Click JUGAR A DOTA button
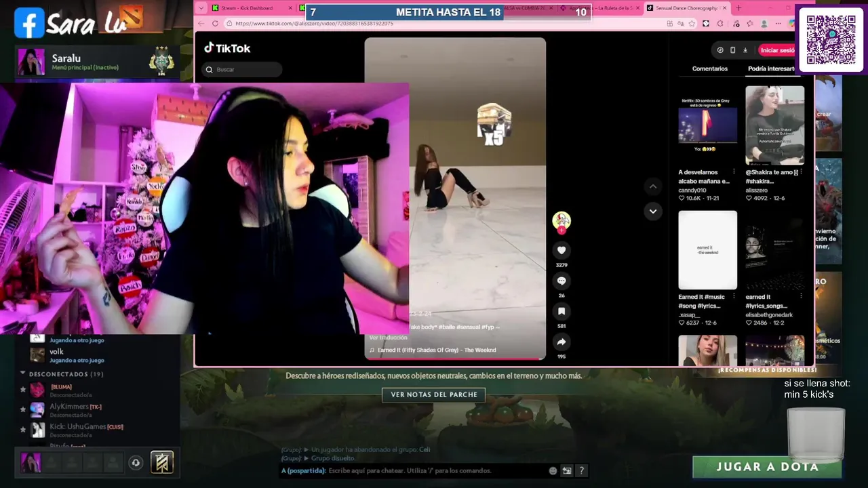The height and width of the screenshot is (488, 868). coord(767,467)
